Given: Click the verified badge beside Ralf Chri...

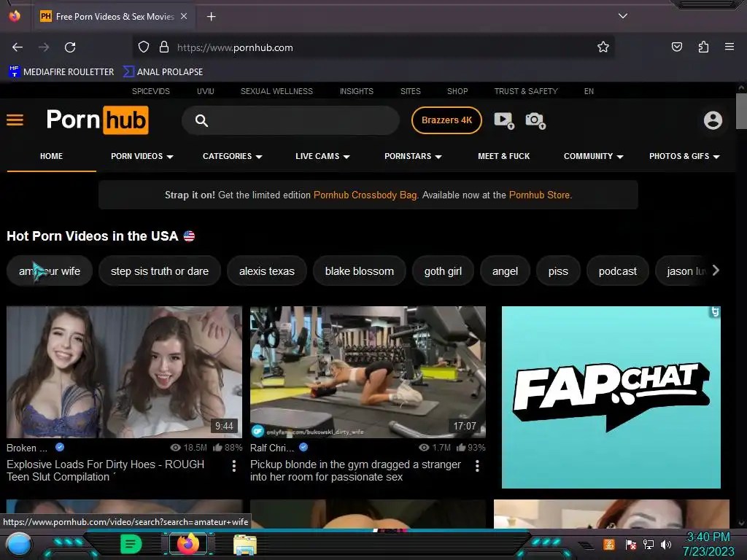Looking at the screenshot, I should [303, 447].
